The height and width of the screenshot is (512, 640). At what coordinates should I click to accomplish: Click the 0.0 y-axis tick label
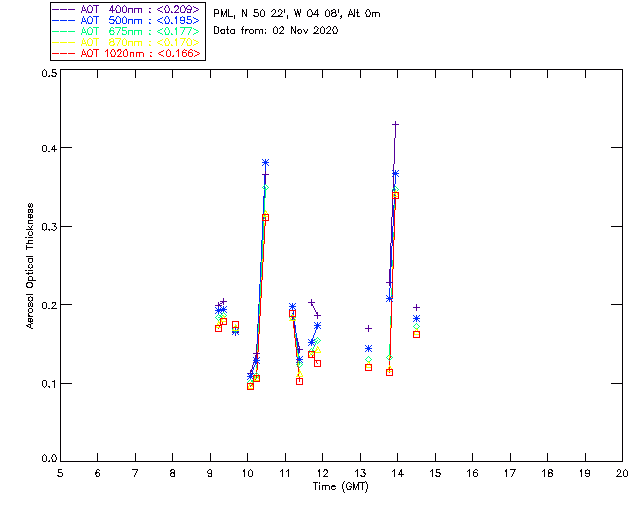pos(49,459)
